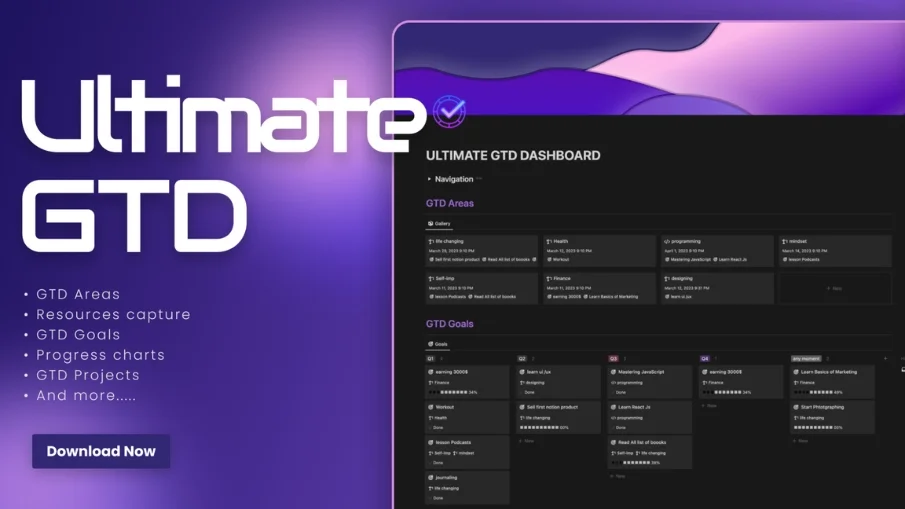Click the mindset area card icon
The width and height of the screenshot is (905, 509).
point(784,241)
